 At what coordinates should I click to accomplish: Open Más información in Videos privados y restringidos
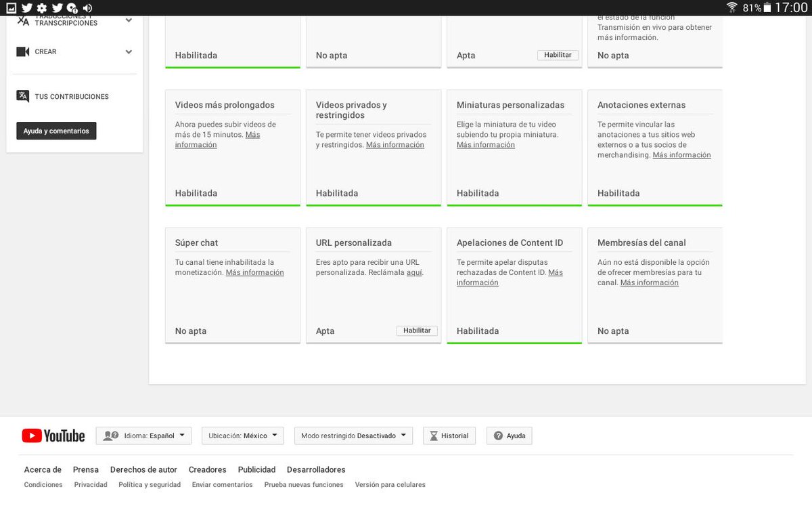(395, 145)
